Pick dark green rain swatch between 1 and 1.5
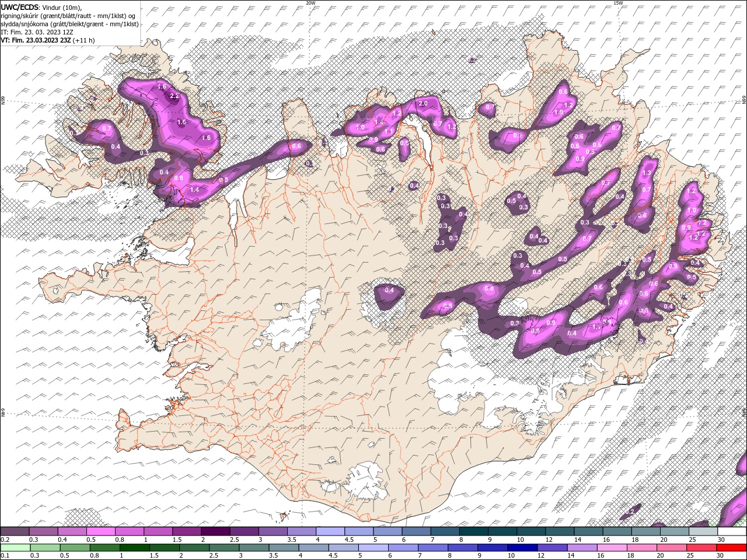Image resolution: width=747 pixels, height=560 pixels. pos(134,548)
